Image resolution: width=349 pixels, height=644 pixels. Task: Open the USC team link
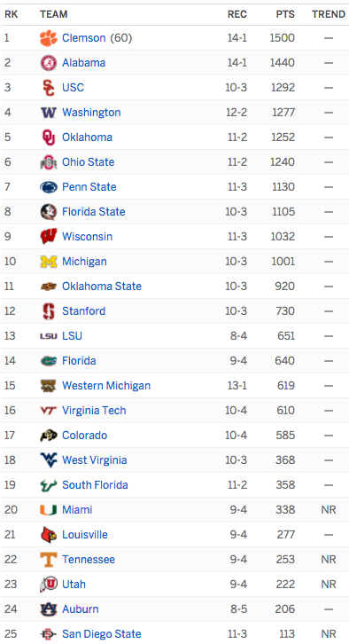point(73,88)
